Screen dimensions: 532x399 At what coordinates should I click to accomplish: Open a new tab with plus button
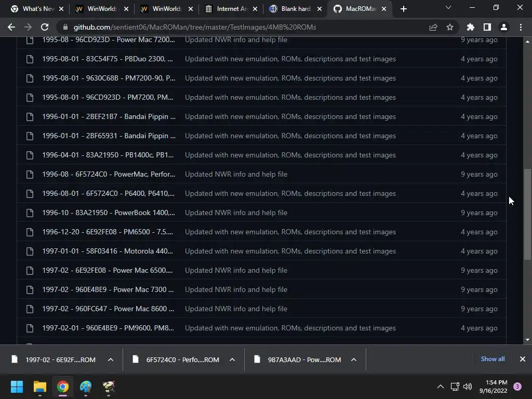tap(403, 9)
